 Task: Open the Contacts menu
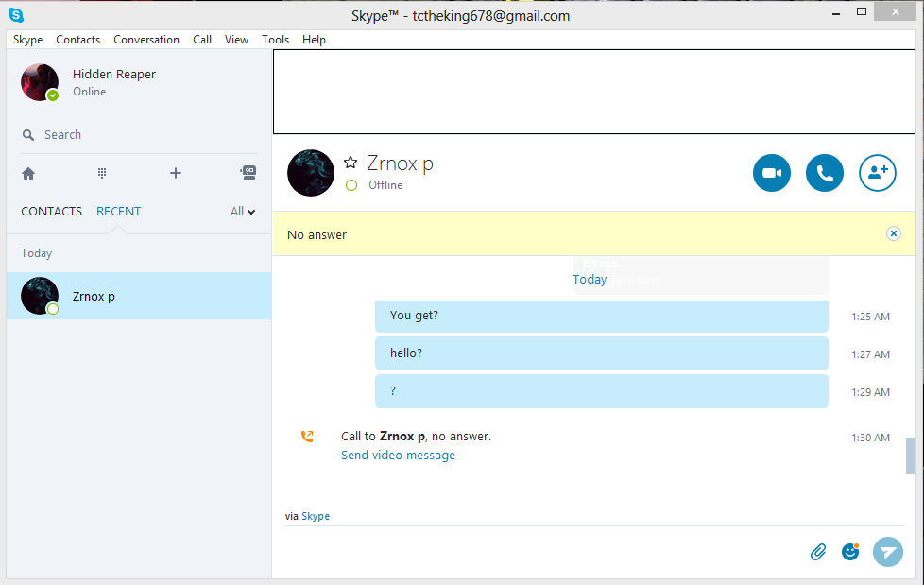click(x=77, y=40)
